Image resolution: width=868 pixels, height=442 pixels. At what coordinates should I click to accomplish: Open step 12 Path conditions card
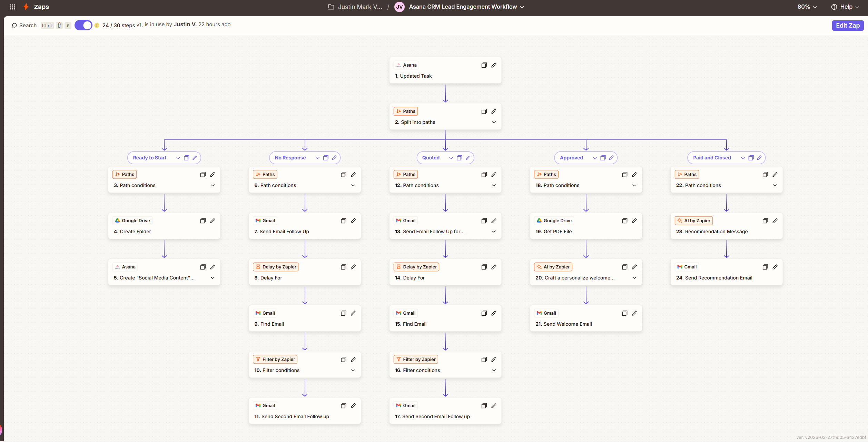(445, 179)
